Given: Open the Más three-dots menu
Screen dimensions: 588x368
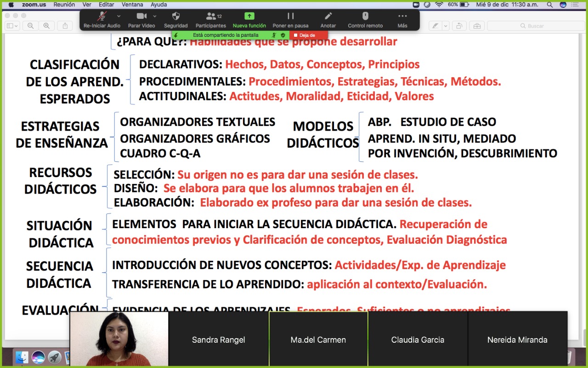Looking at the screenshot, I should click(402, 17).
